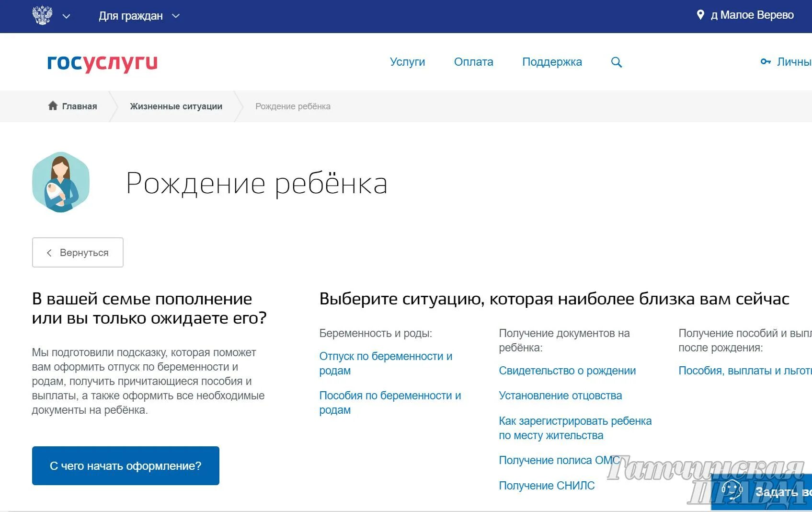The image size is (812, 512).
Task: Expand the chevron next to the emblem
Action: point(67,16)
